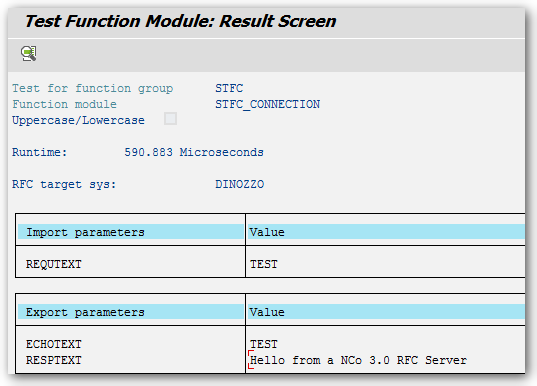Click the Value header in Export table
537x386 pixels.
[x=386, y=312]
